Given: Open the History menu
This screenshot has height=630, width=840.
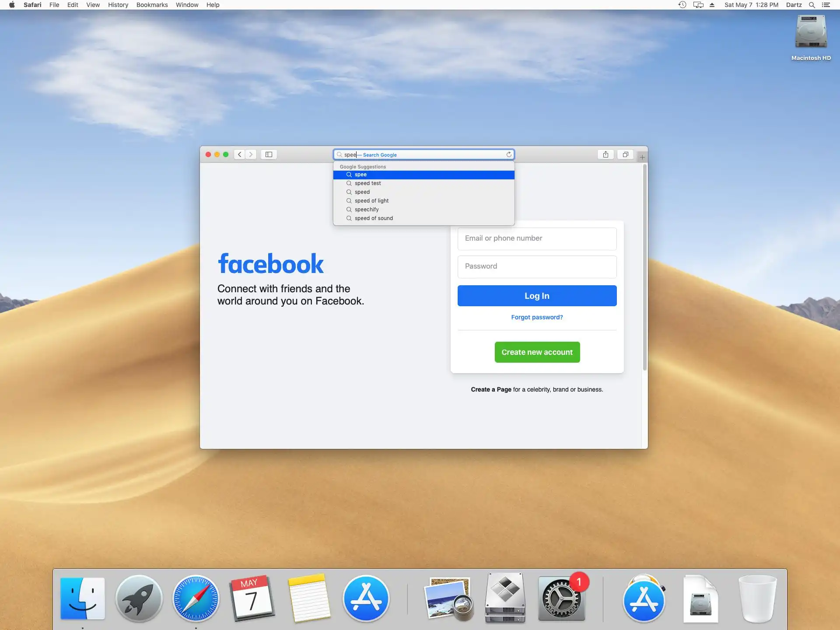Looking at the screenshot, I should coord(118,5).
